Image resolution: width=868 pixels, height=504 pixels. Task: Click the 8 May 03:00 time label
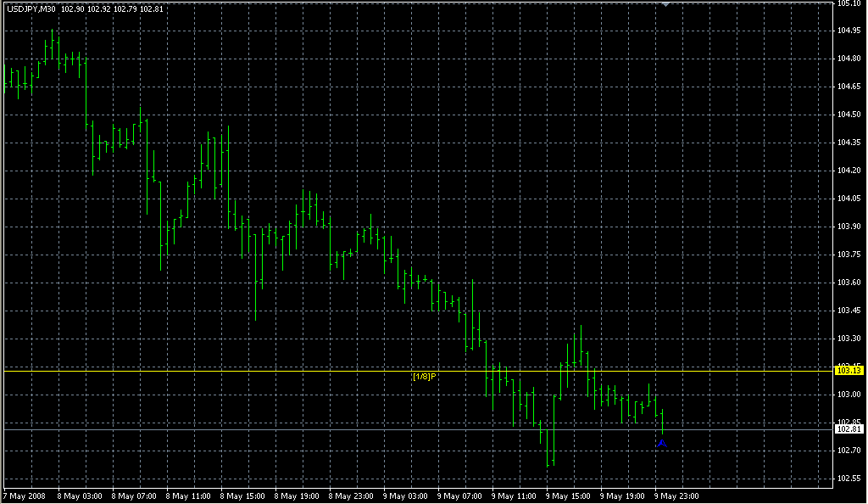click(80, 496)
